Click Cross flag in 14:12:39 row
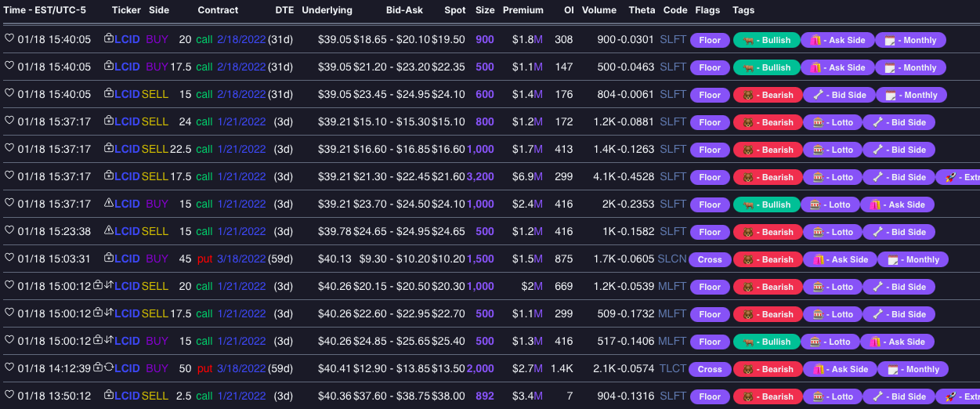The width and height of the screenshot is (980, 409). coord(710,369)
